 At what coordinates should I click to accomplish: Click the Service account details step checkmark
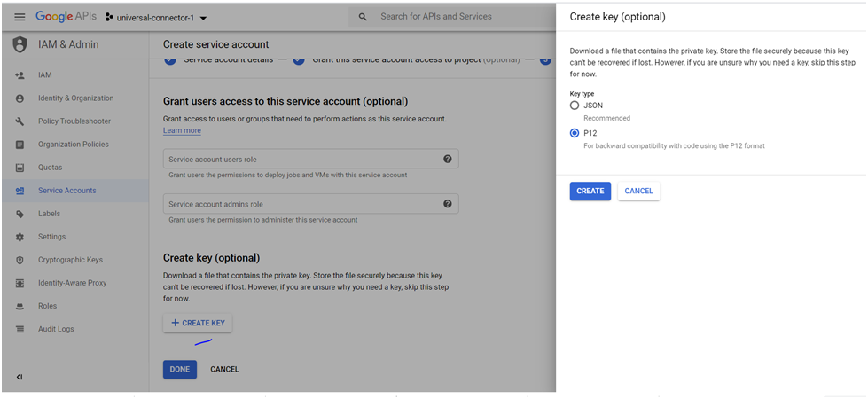point(168,59)
